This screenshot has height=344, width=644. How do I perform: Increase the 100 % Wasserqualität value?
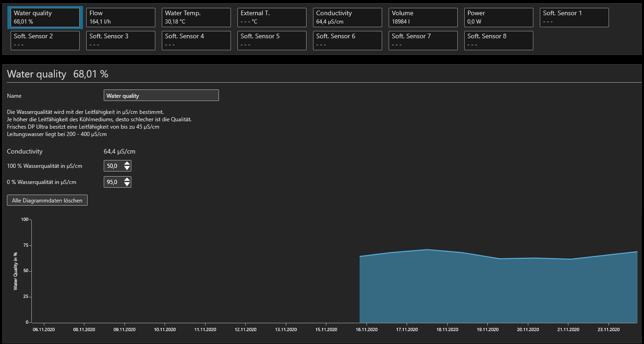(x=127, y=163)
